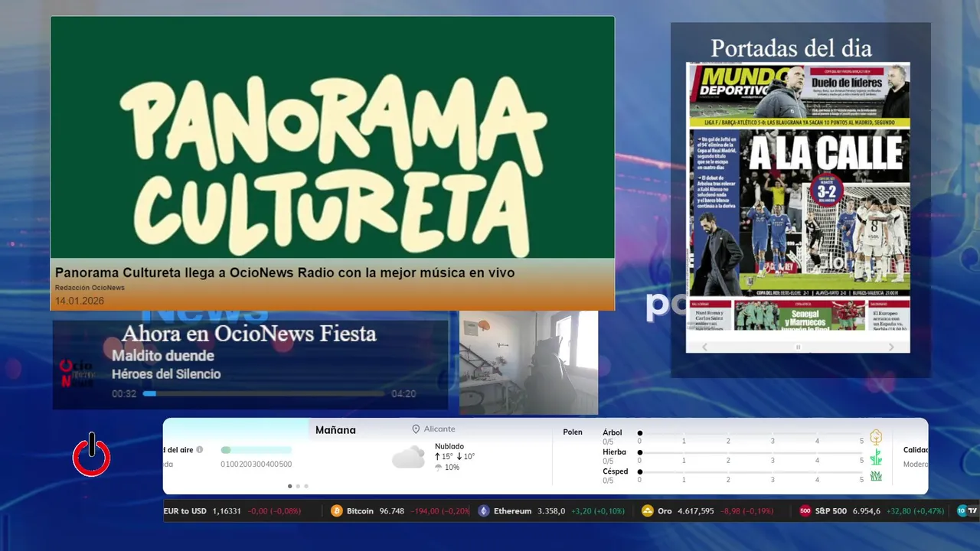The width and height of the screenshot is (980, 551).
Task: Switch to the Mañana forecast tab
Action: point(335,430)
